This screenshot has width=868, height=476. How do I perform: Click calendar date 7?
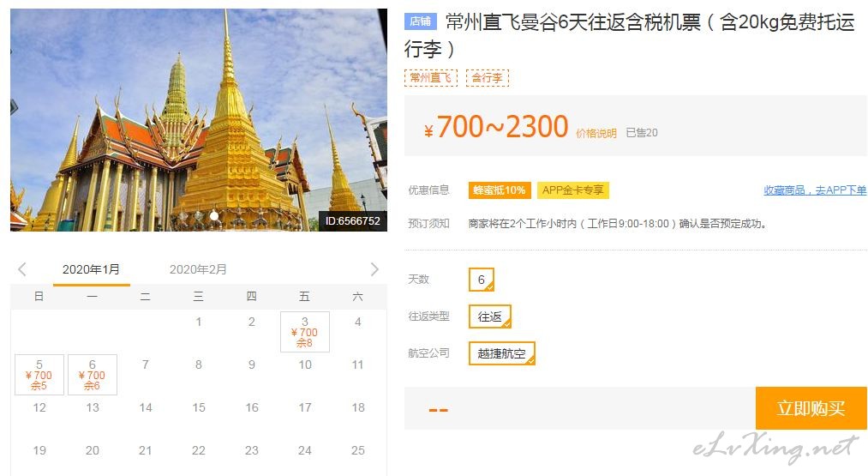point(146,365)
